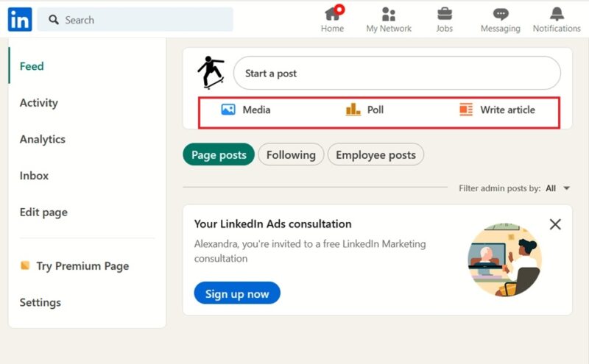Click the skateboarder page avatar
The image size is (589, 364).
211,72
